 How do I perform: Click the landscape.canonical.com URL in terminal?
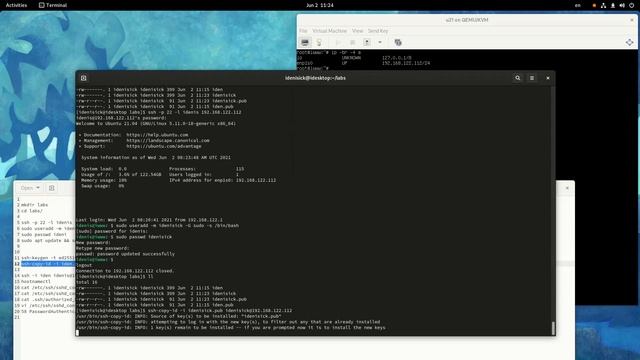(x=168, y=140)
